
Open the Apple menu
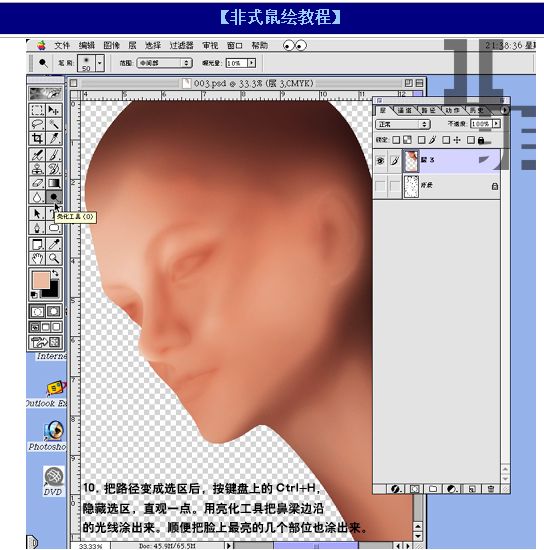point(41,46)
